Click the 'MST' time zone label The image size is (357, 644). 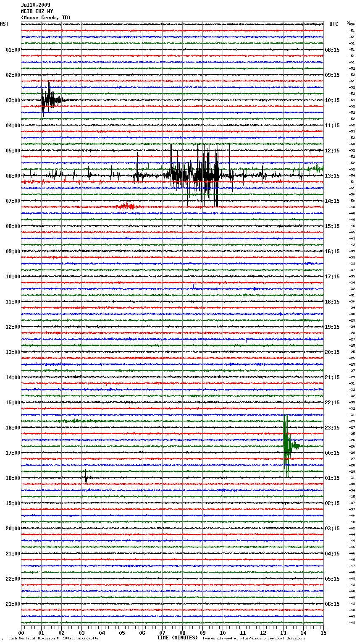click(x=4, y=24)
